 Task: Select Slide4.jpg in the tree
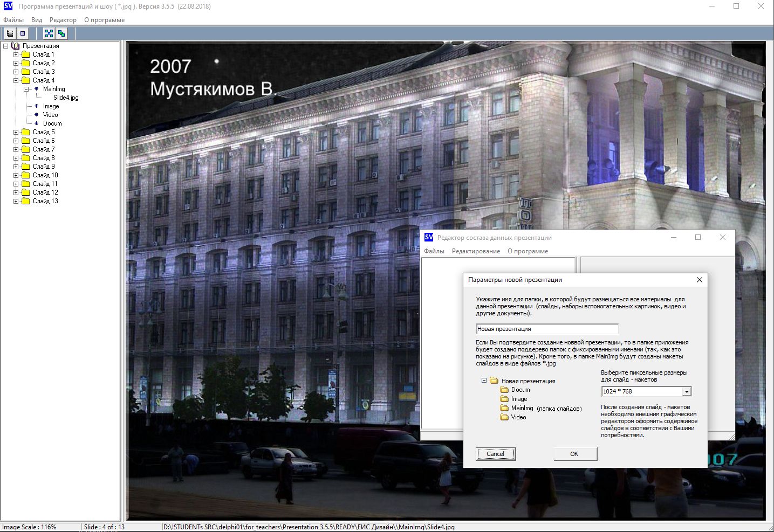pyautogui.click(x=66, y=98)
